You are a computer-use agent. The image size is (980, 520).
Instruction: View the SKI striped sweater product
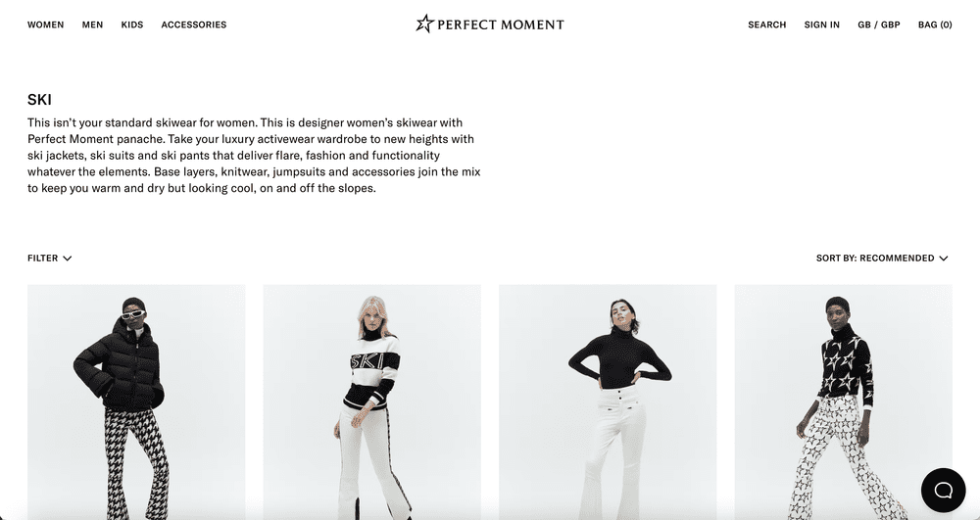pos(371,402)
